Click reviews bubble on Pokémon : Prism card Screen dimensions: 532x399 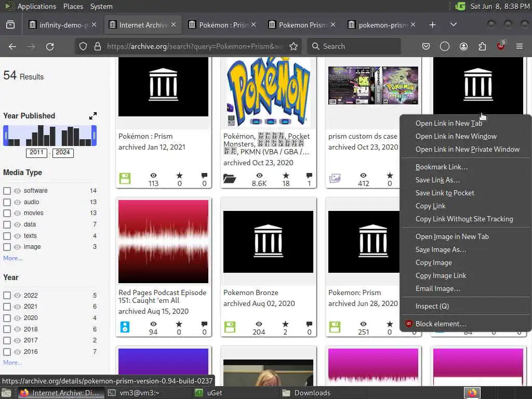tap(204, 176)
